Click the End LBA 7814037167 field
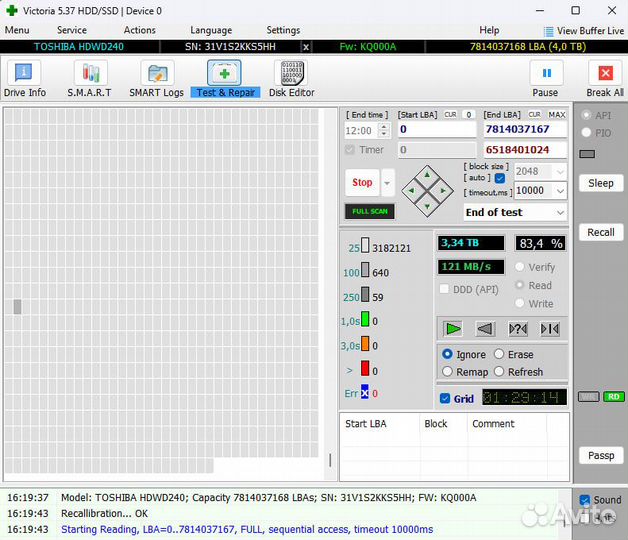 pyautogui.click(x=525, y=129)
